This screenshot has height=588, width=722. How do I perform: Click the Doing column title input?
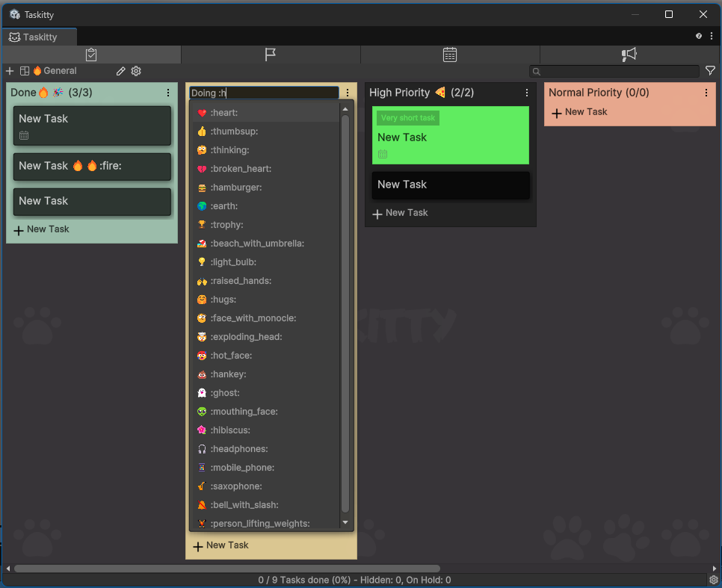click(264, 93)
